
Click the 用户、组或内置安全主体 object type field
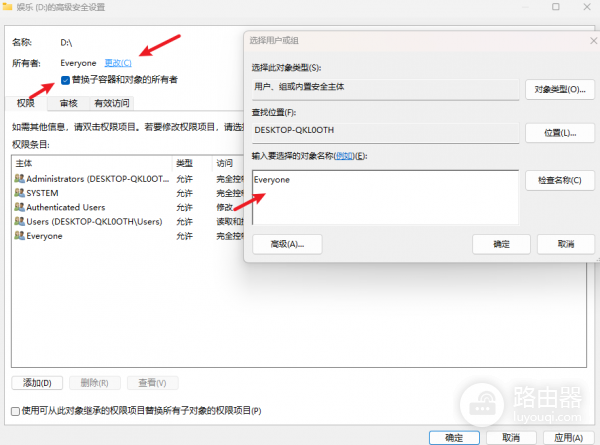pos(385,90)
